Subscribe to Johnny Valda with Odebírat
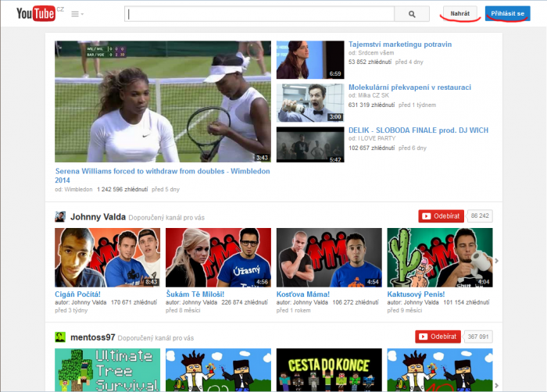This screenshot has height=392, width=547. click(x=441, y=216)
